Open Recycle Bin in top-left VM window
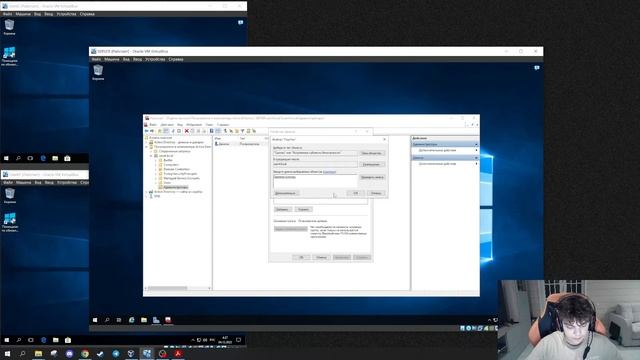640x360 pixels. pyautogui.click(x=9, y=27)
